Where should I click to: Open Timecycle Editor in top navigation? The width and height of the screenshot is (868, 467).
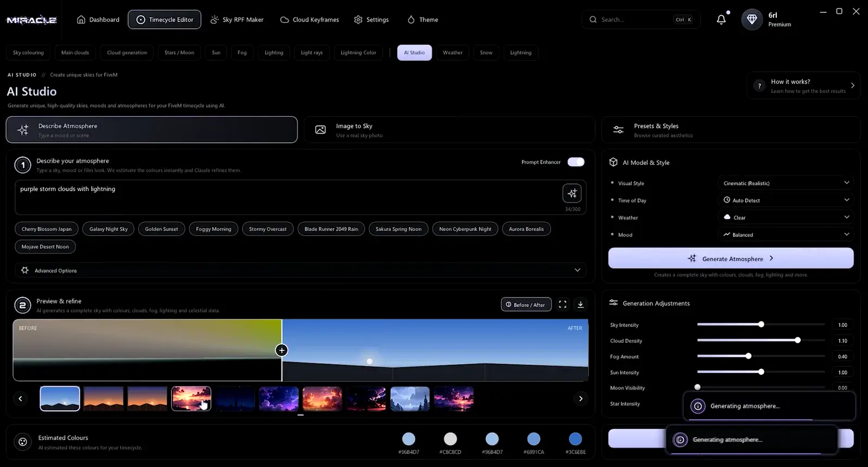pos(164,20)
